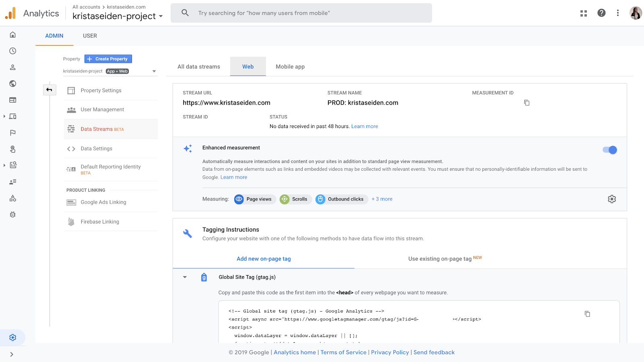Click the back arrow in property column
Viewport: 644px width, 362px height.
coord(49,90)
